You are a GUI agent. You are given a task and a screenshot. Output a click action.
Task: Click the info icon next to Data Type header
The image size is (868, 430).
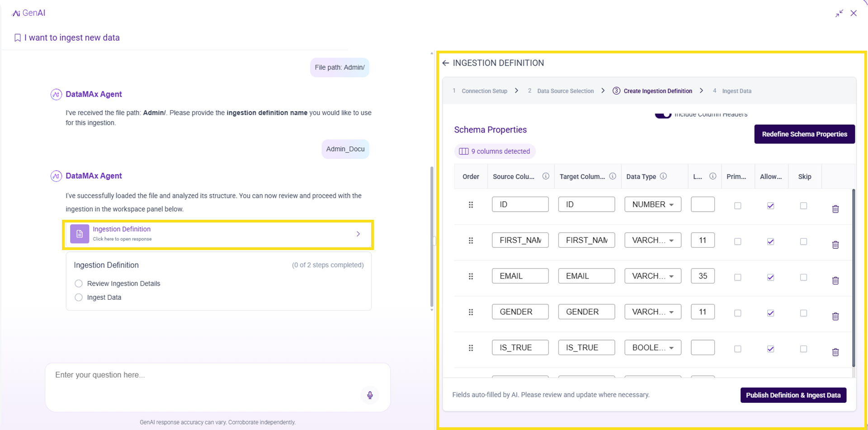coord(663,176)
